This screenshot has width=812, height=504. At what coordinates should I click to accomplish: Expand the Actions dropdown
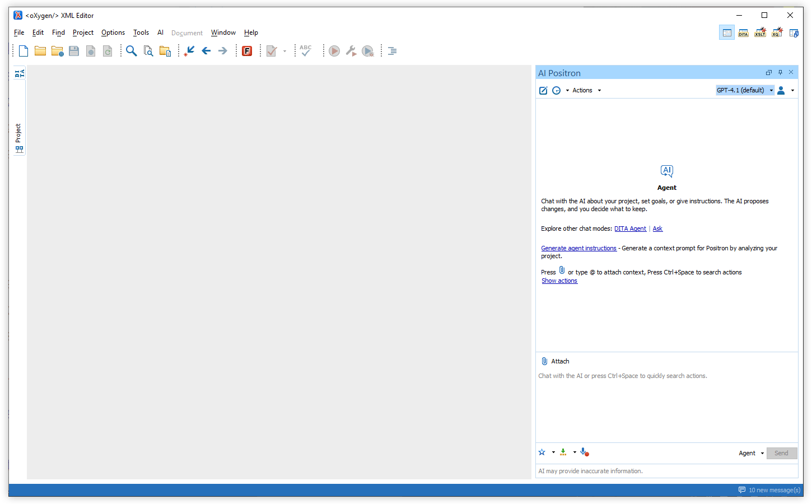click(586, 90)
